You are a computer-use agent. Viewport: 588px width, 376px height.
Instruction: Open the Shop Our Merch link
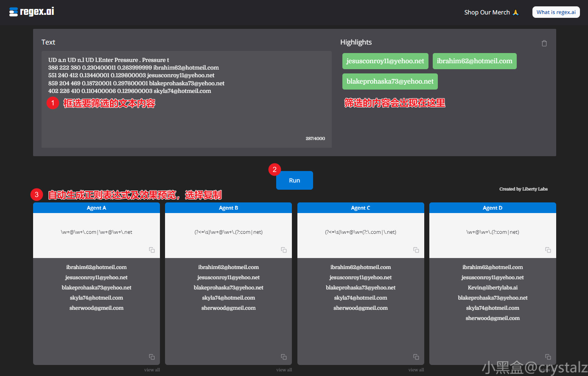pyautogui.click(x=491, y=12)
